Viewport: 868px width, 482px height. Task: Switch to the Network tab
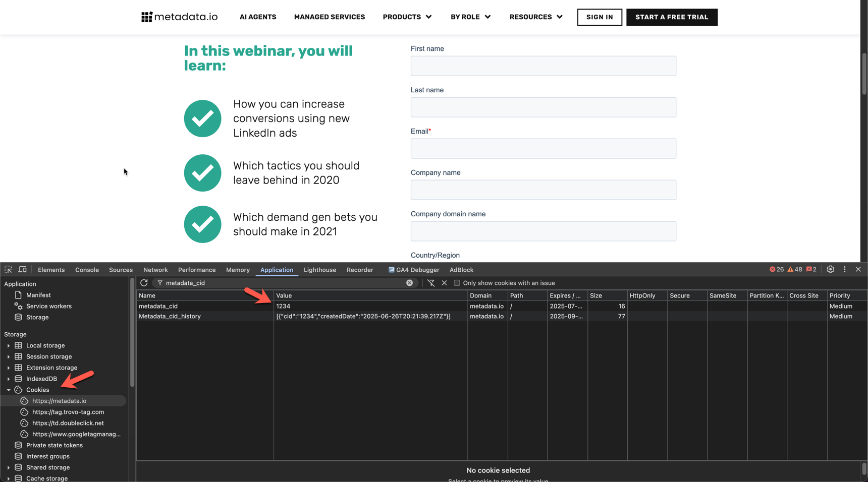click(155, 270)
